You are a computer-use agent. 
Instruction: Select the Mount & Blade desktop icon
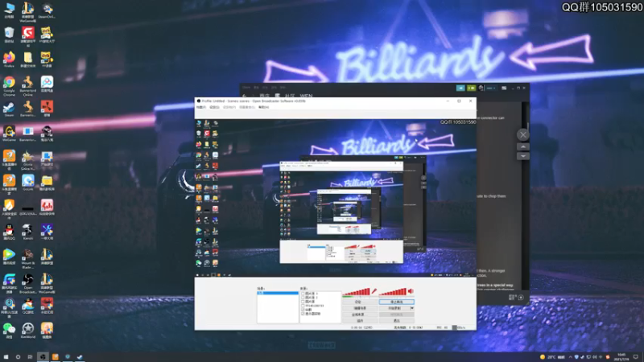pos(28,258)
